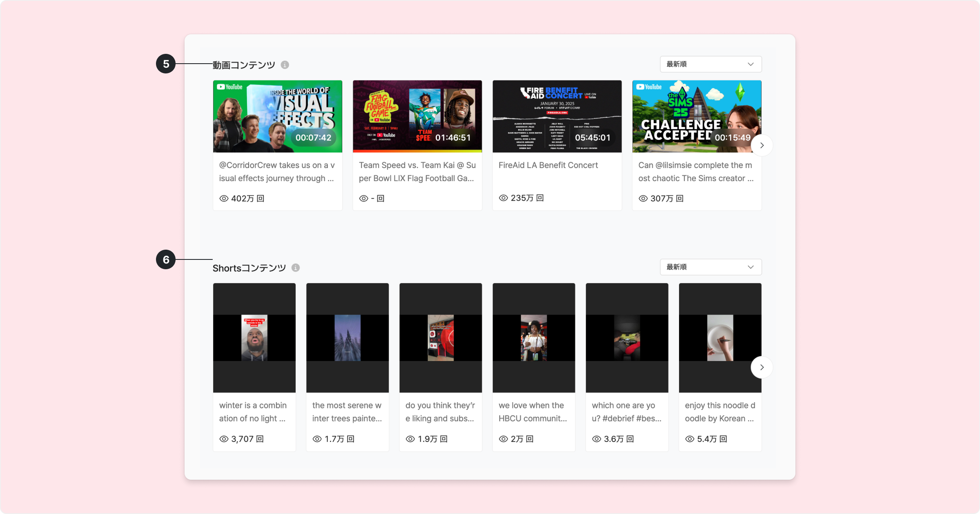
Task: Open 最新順 sort dropdown for video content
Action: [x=710, y=64]
